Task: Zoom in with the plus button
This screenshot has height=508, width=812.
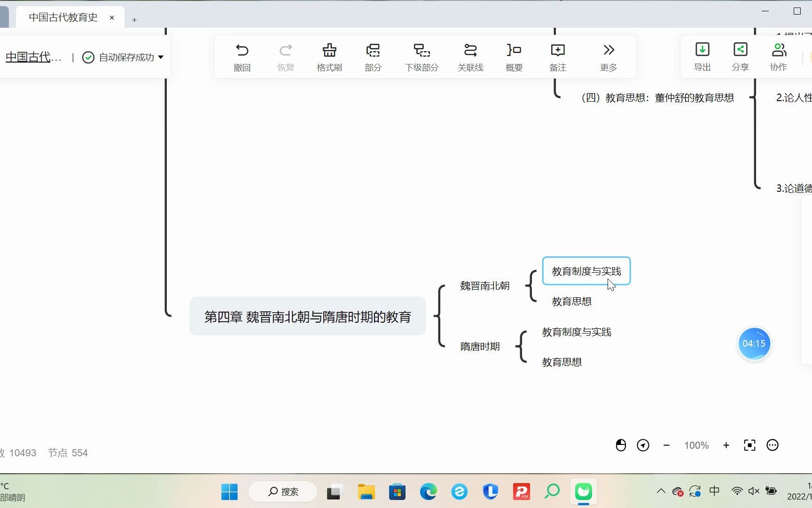Action: tap(726, 445)
